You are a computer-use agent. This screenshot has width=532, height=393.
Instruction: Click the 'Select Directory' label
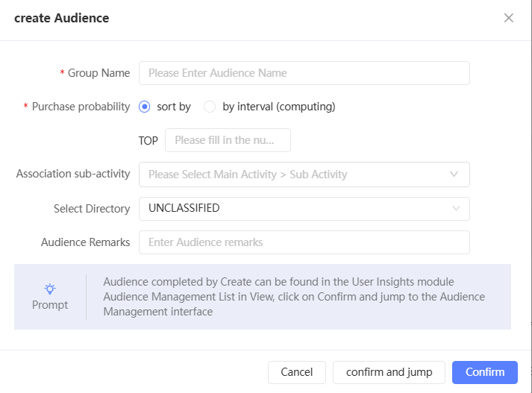92,209
